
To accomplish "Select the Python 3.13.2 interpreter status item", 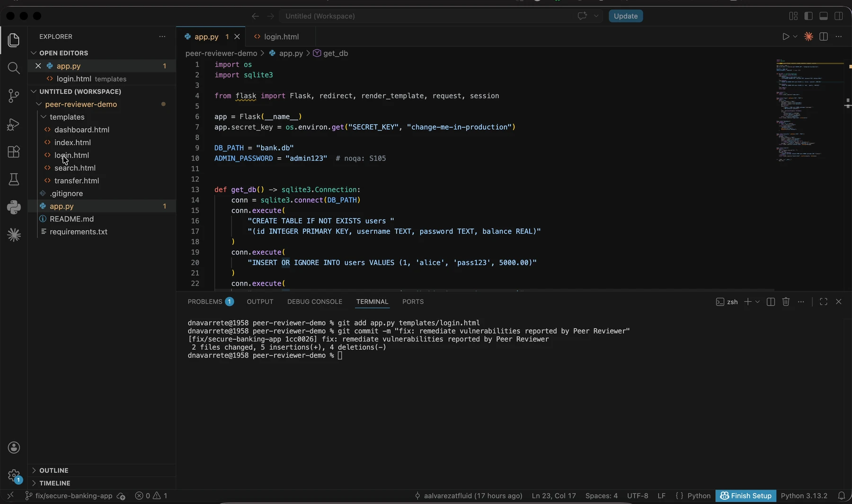I will click(x=804, y=496).
